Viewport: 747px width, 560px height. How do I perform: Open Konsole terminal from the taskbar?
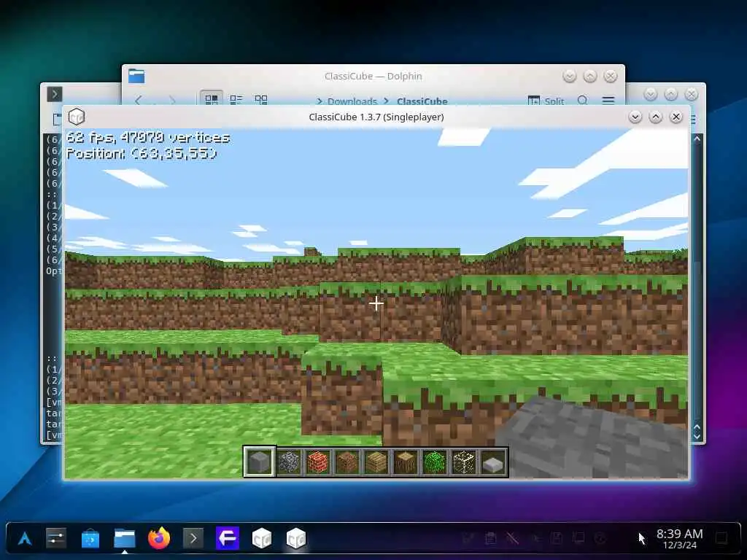coord(193,539)
